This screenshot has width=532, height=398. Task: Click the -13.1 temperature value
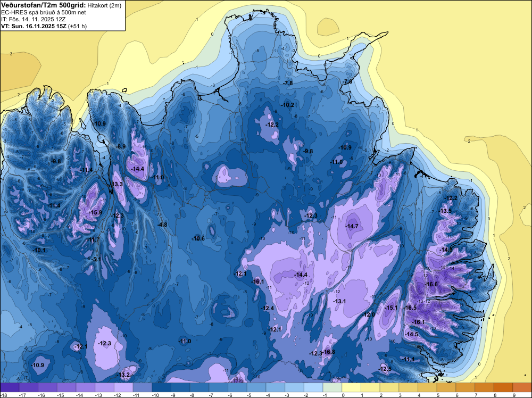click(x=339, y=301)
